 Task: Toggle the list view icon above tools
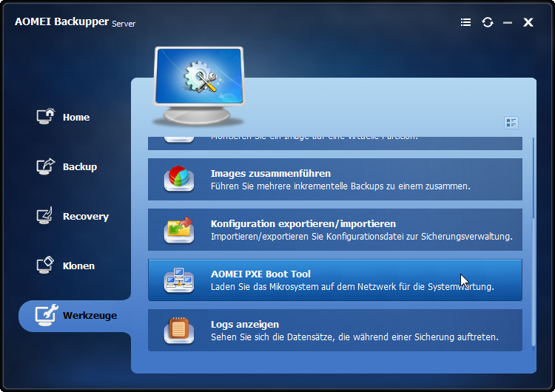click(511, 123)
